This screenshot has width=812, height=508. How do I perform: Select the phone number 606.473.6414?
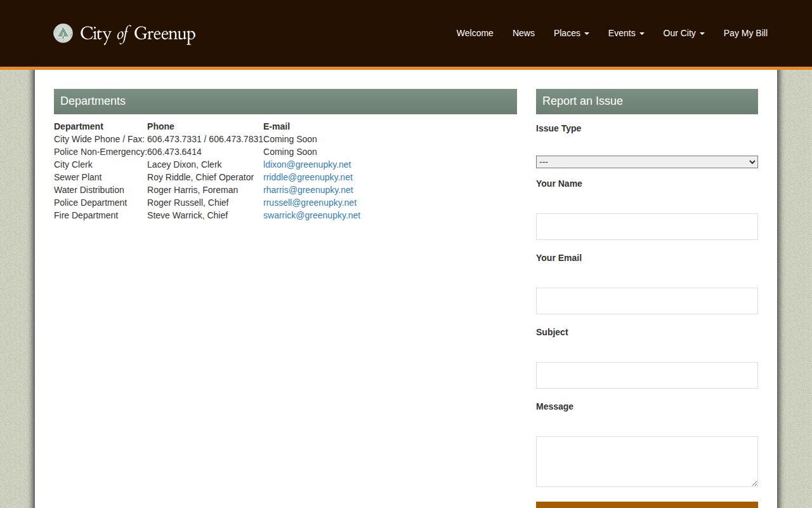pos(174,152)
